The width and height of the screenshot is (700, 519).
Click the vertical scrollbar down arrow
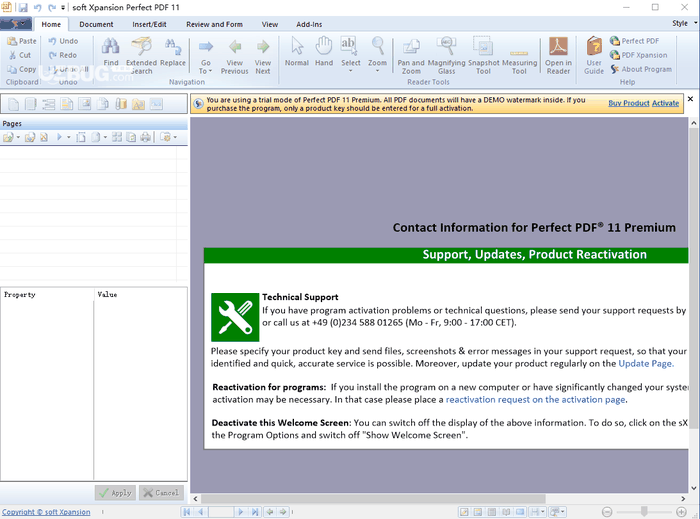(x=693, y=488)
